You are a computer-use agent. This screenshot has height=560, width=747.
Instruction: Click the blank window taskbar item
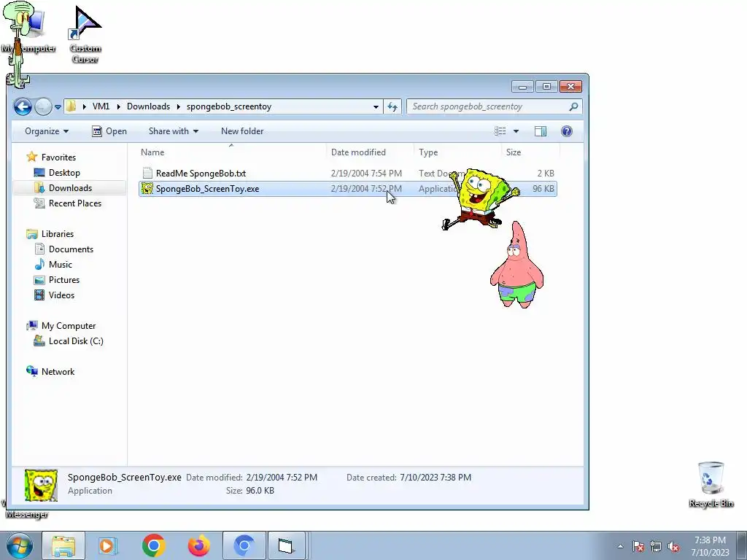286,545
